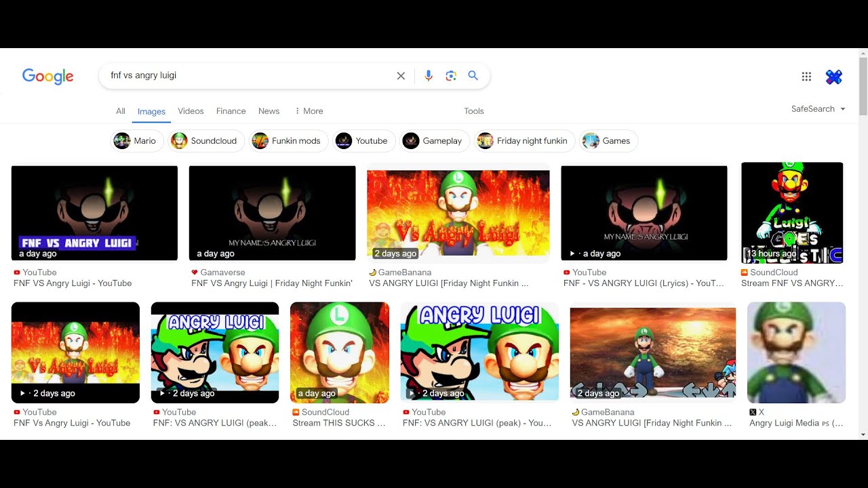
Task: Filter results by Games chip
Action: (x=608, y=141)
